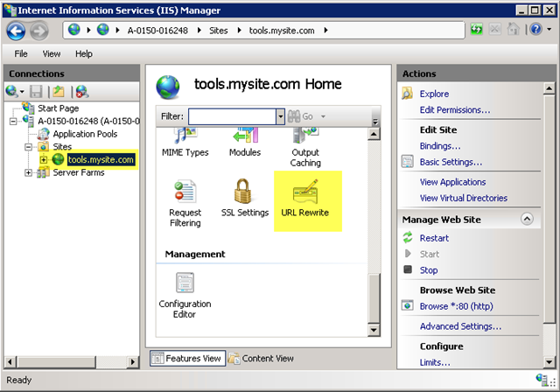This screenshot has height=392, width=560.
Task: Open the Help icon dropdown arrow
Action: pyautogui.click(x=549, y=29)
